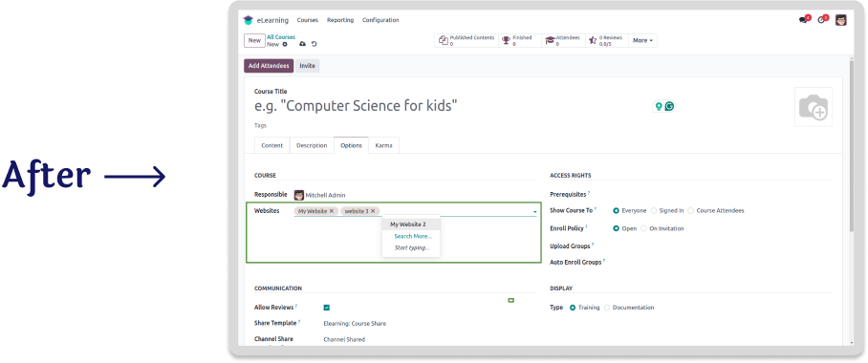Click the Websites field dropdown arrow
Image resolution: width=868 pixels, height=363 pixels.
coord(534,212)
